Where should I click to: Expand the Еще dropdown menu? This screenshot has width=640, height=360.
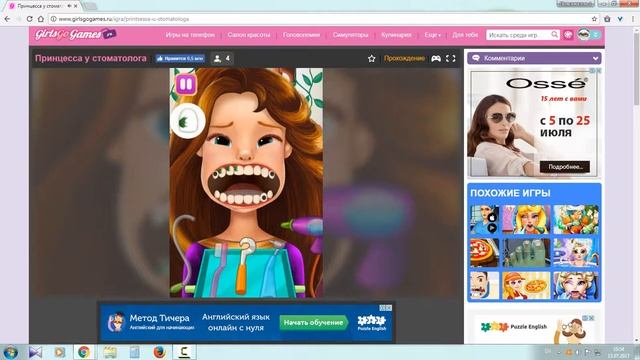tap(432, 35)
